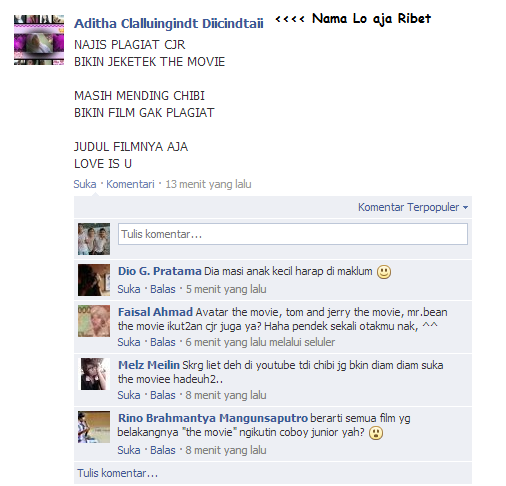Click Rino Brahmantya Mangunsaputro's avatar
The width and height of the screenshot is (506, 486).
pyautogui.click(x=94, y=427)
